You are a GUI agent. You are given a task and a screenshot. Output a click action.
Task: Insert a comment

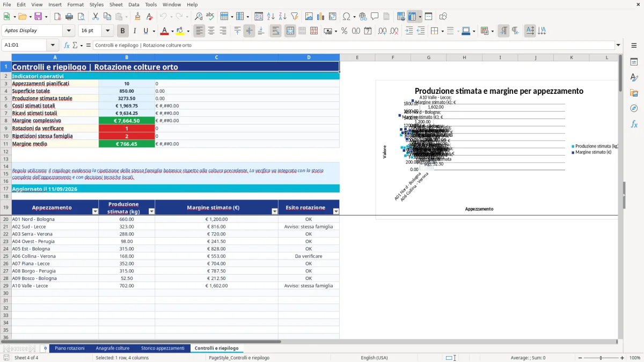375,17
